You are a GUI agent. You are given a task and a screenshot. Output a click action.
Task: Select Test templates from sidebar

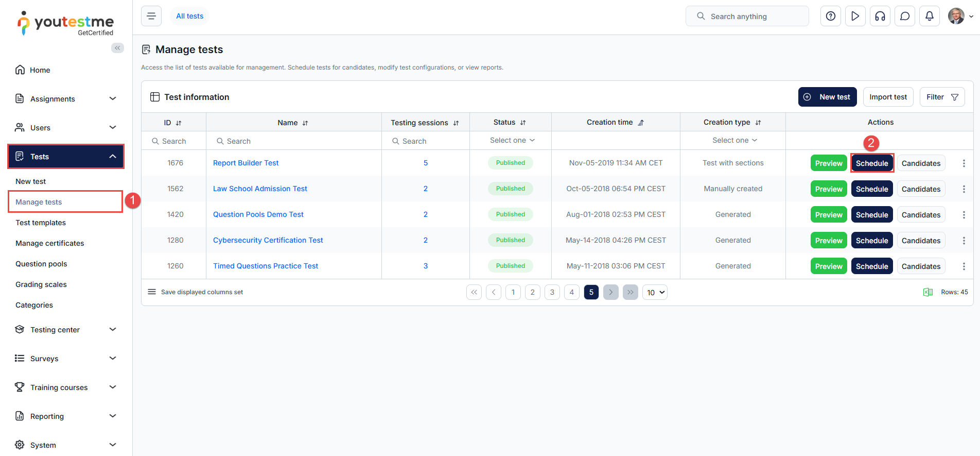point(41,223)
